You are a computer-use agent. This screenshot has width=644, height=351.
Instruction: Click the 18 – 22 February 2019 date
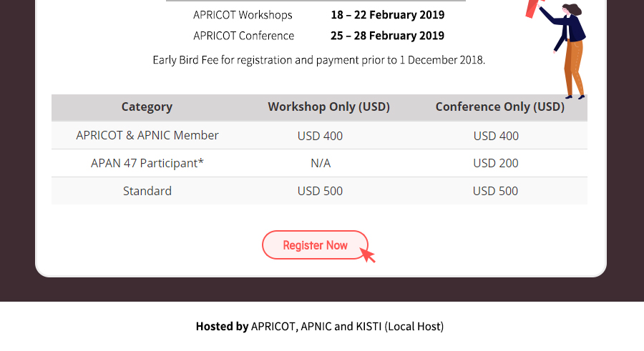pyautogui.click(x=388, y=15)
